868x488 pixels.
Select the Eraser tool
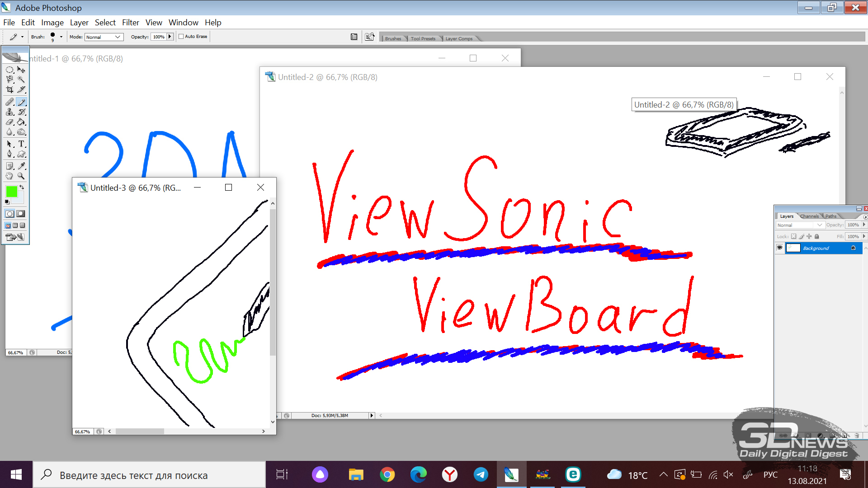[x=9, y=122]
